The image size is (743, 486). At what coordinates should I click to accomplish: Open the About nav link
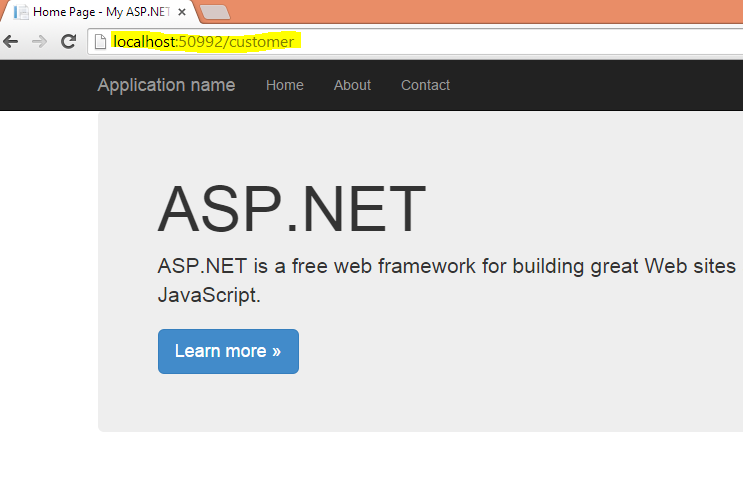352,85
